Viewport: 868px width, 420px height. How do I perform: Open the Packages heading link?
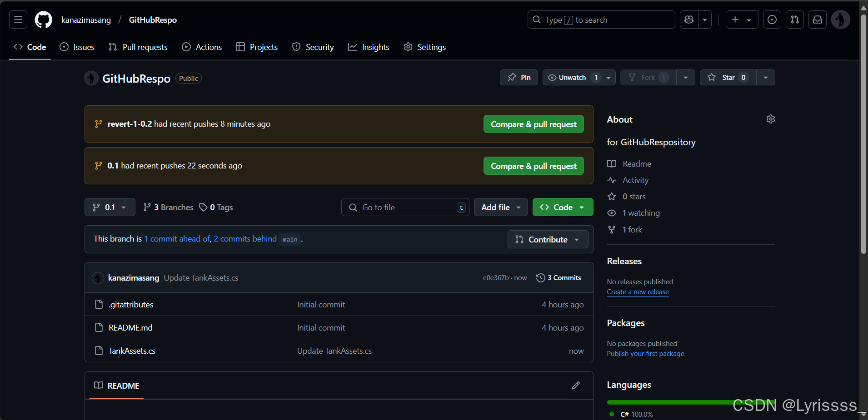[x=626, y=323]
